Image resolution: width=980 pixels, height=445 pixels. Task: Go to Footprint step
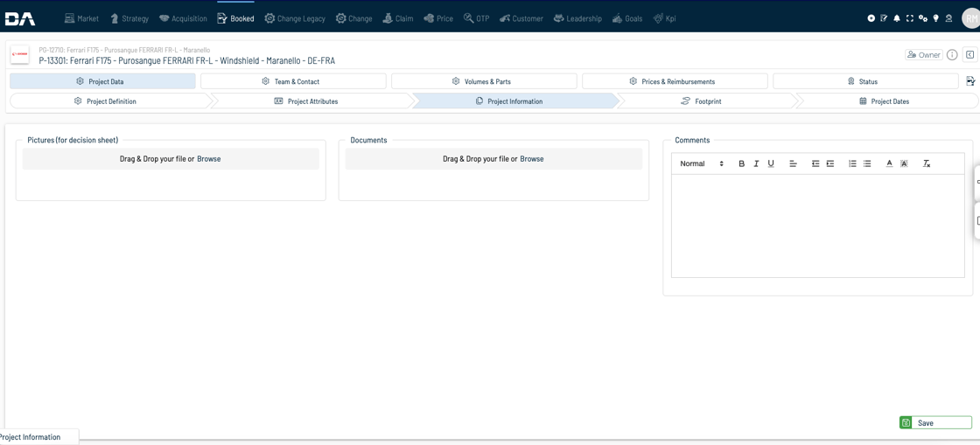pos(706,101)
